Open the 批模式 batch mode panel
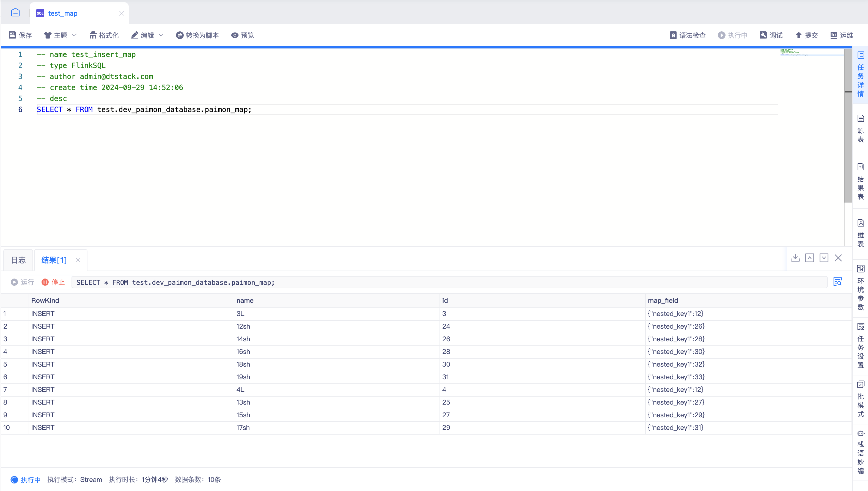868x491 pixels. (x=861, y=399)
